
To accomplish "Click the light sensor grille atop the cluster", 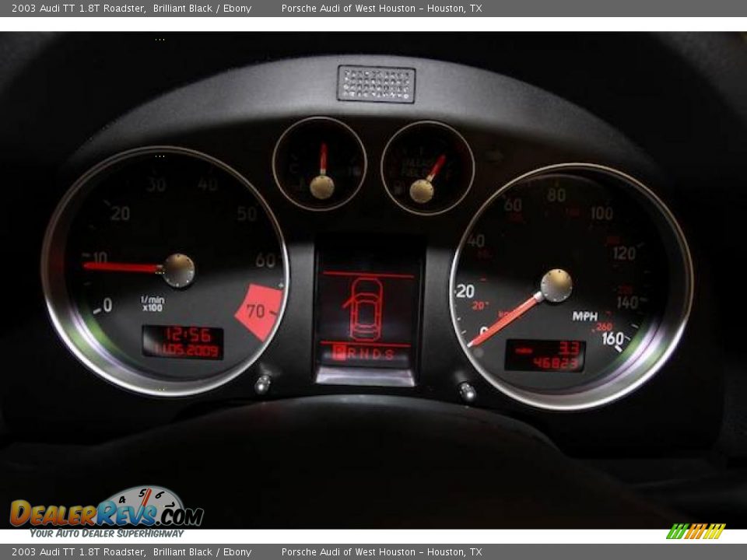I will point(377,84).
